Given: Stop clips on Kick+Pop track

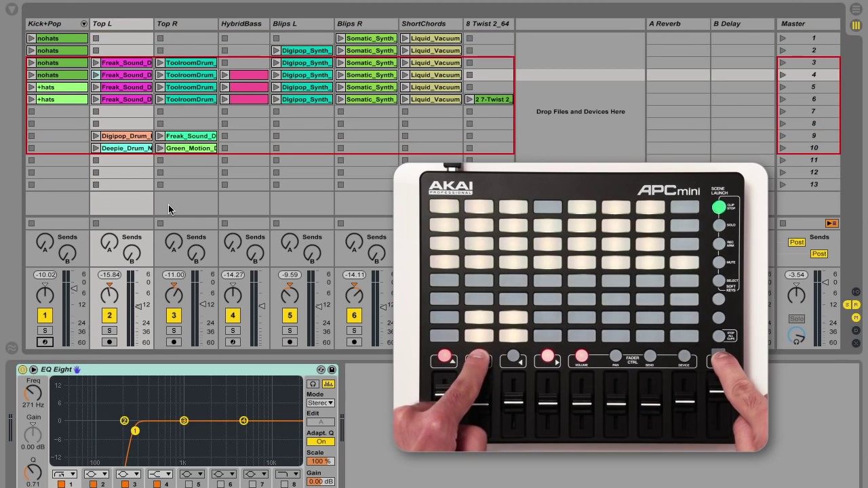Looking at the screenshot, I should tap(31, 223).
